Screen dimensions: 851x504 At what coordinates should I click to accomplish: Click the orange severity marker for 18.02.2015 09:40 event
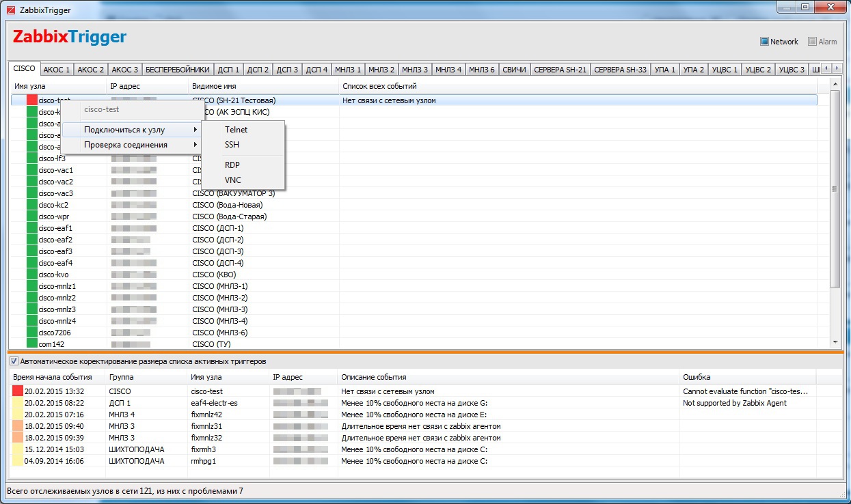[x=18, y=426]
